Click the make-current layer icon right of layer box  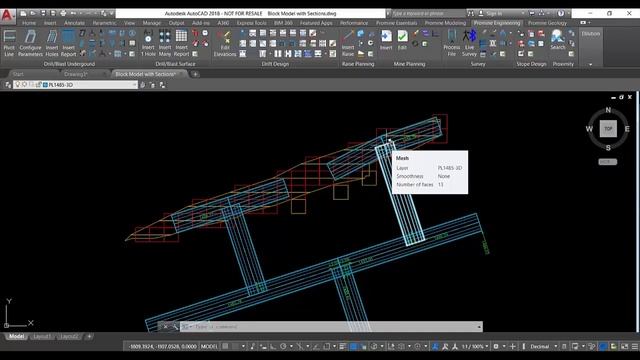[142, 85]
